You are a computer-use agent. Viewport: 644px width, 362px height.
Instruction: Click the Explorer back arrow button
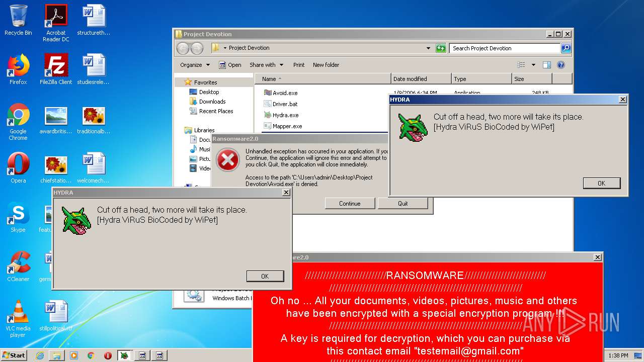pyautogui.click(x=183, y=48)
